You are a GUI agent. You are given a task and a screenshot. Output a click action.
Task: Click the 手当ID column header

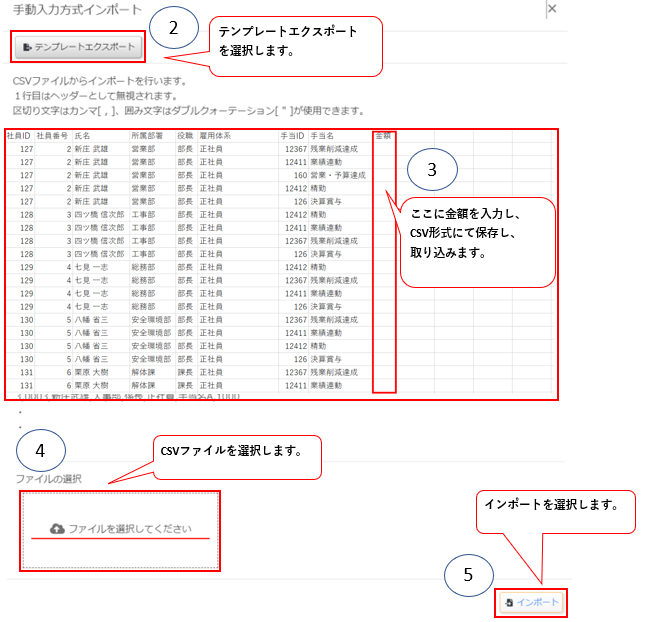click(x=291, y=135)
